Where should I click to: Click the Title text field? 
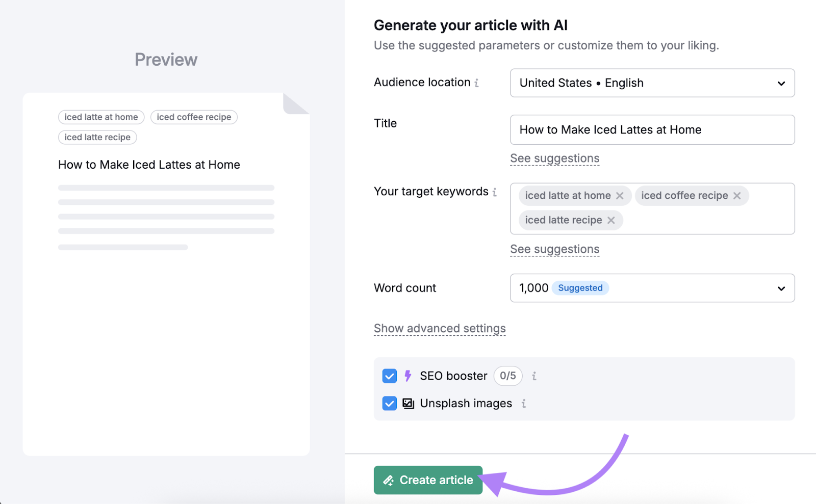coord(652,129)
